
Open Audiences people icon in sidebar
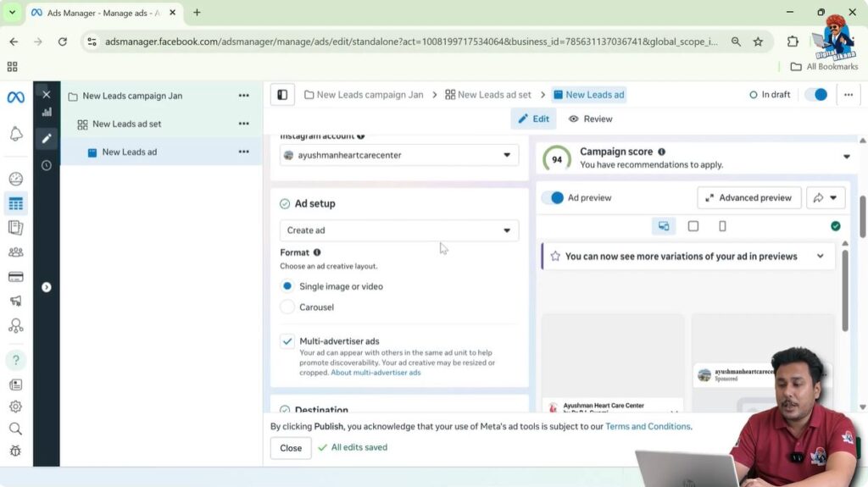coord(15,252)
